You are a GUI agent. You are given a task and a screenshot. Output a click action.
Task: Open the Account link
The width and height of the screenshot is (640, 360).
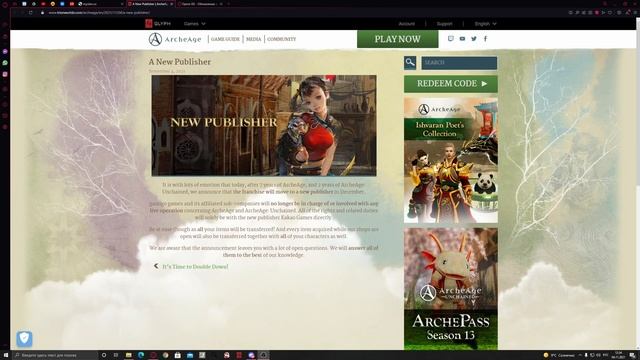click(407, 24)
